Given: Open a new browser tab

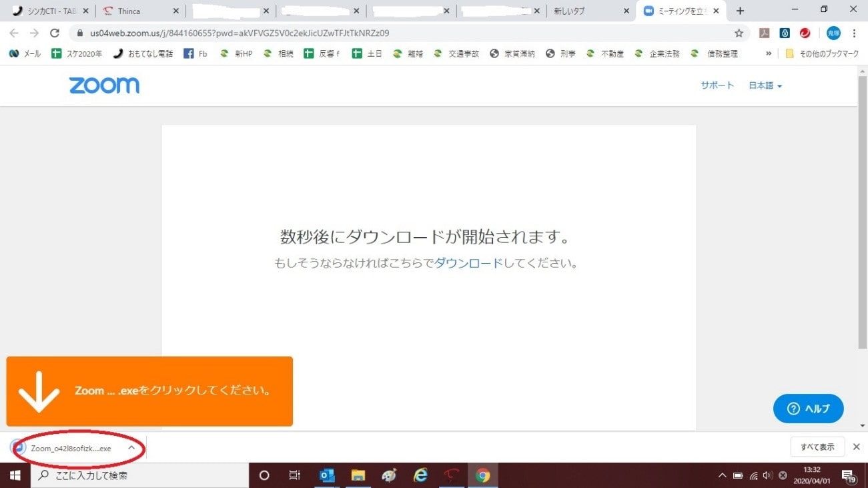Looking at the screenshot, I should 740,11.
